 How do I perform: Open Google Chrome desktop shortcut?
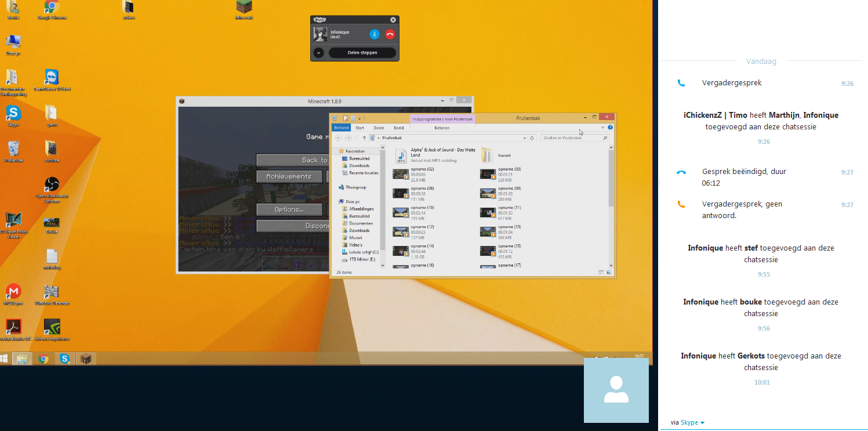click(x=52, y=10)
